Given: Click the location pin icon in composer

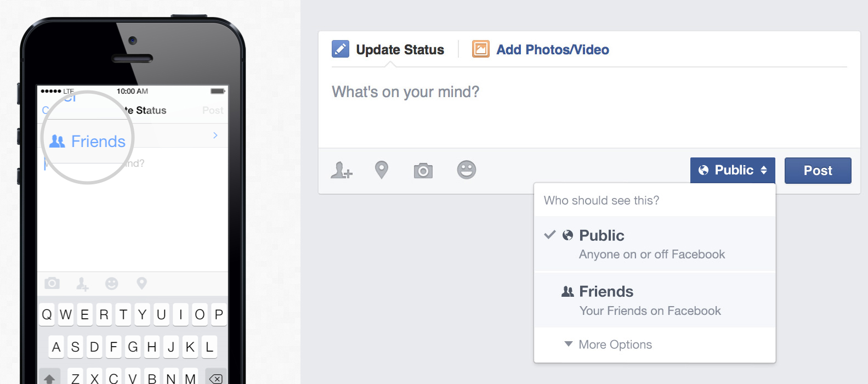Looking at the screenshot, I should click(382, 170).
